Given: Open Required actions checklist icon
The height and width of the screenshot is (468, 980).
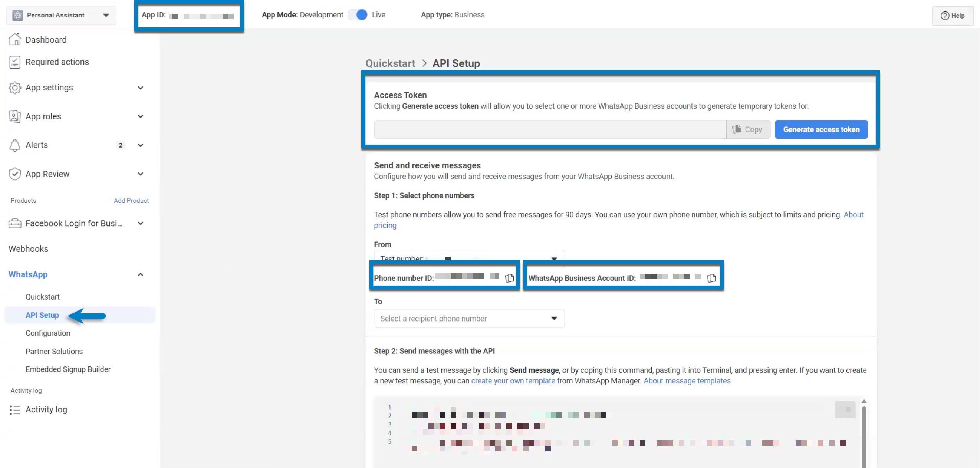Looking at the screenshot, I should pos(14,62).
